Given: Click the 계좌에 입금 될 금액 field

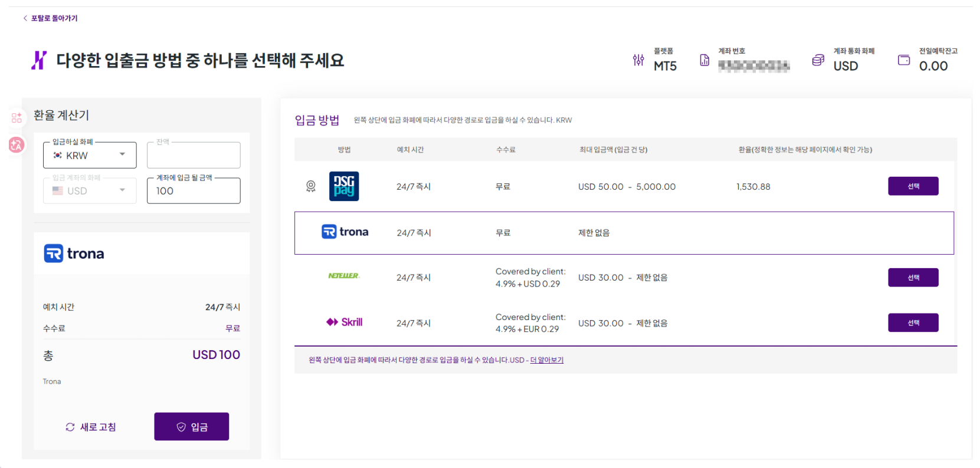Looking at the screenshot, I should point(194,191).
